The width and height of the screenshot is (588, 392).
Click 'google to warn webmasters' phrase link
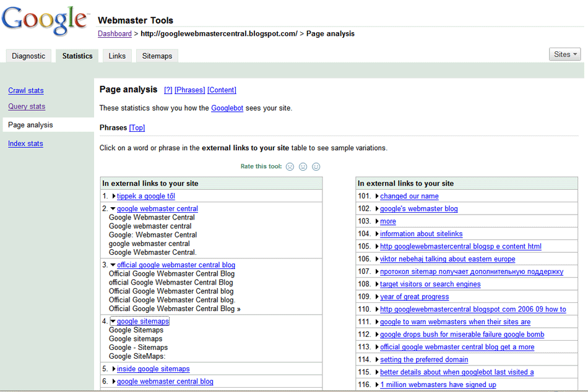coord(456,322)
